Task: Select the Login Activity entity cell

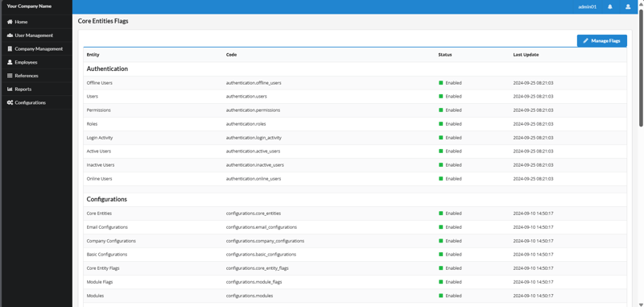Action: tap(100, 138)
